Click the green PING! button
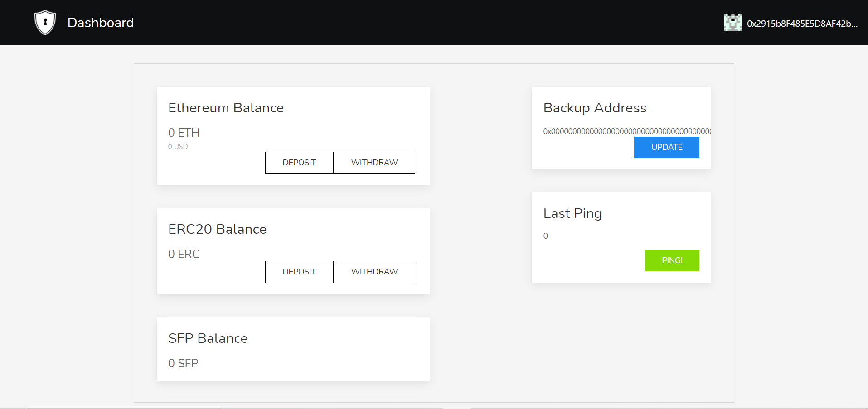The height and width of the screenshot is (409, 868). point(672,260)
